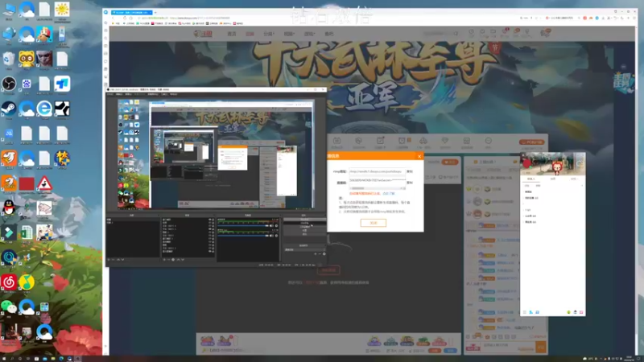Go to the Douyu home tab
644x362 pixels.
click(232, 34)
